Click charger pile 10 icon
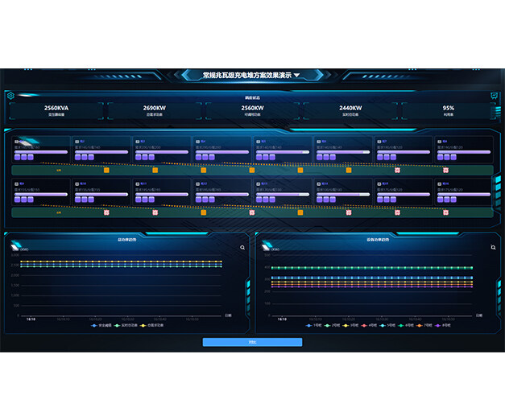The width and height of the screenshot is (505, 420). [77, 184]
